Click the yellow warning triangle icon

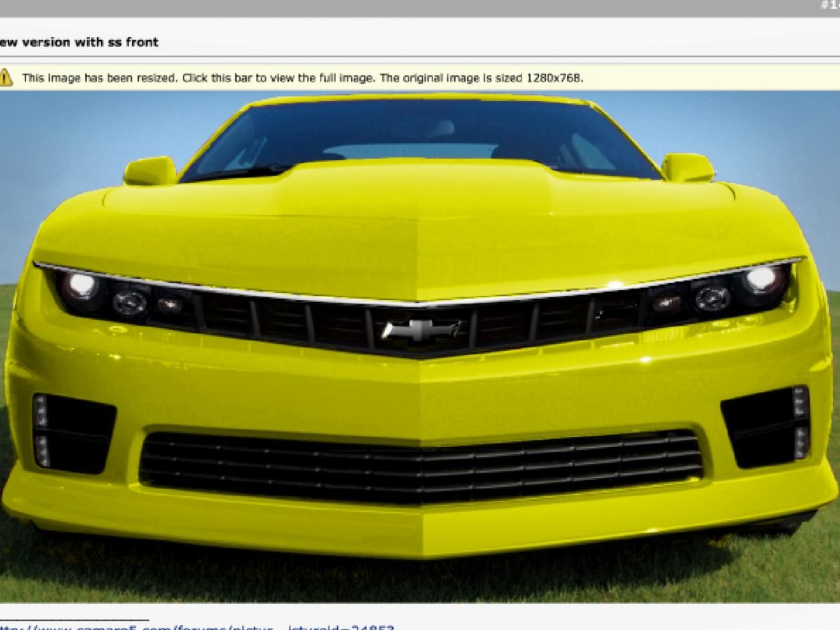point(6,78)
